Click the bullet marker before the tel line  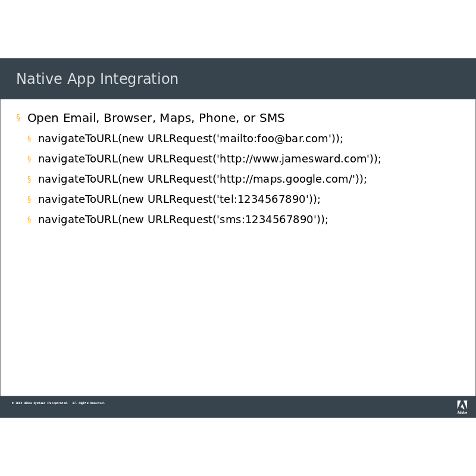[x=29, y=199]
